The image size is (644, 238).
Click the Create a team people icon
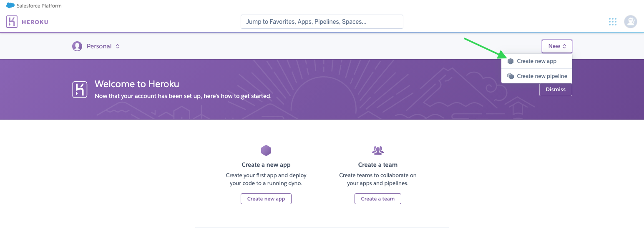377,150
